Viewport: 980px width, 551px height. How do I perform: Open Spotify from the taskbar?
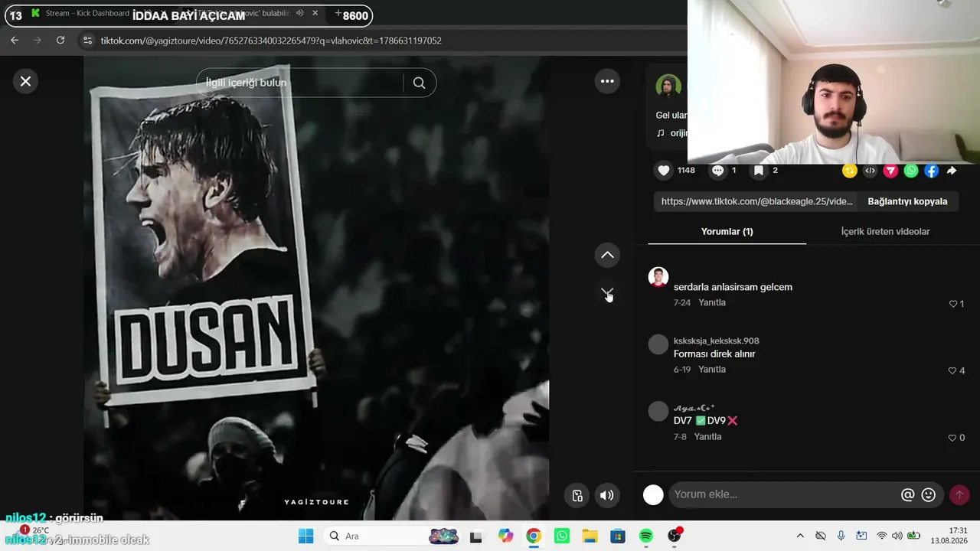[x=646, y=536]
